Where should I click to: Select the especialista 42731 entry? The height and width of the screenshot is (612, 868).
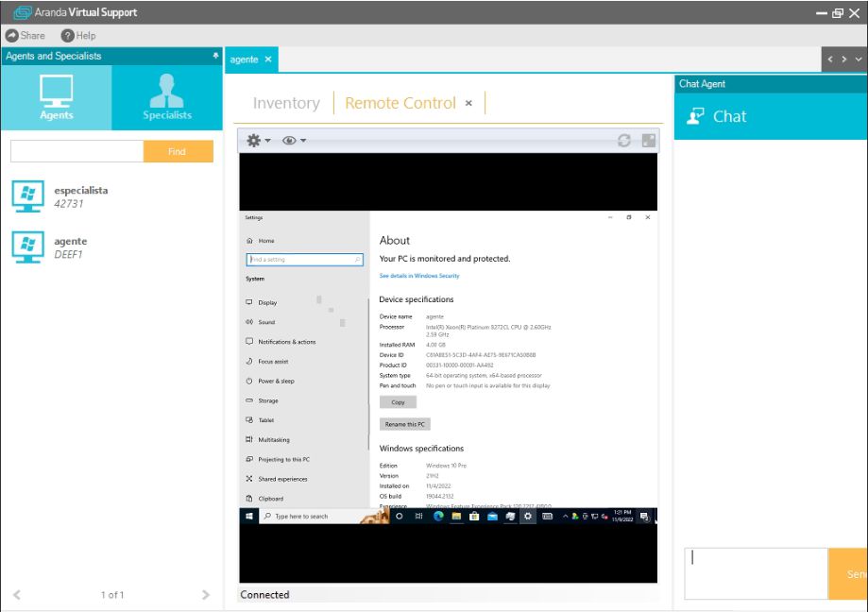(81, 196)
